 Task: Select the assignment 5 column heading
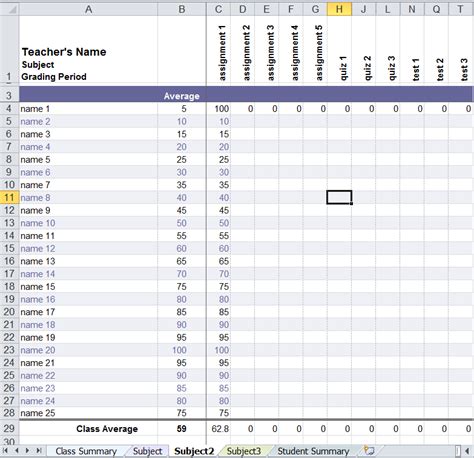[x=319, y=53]
